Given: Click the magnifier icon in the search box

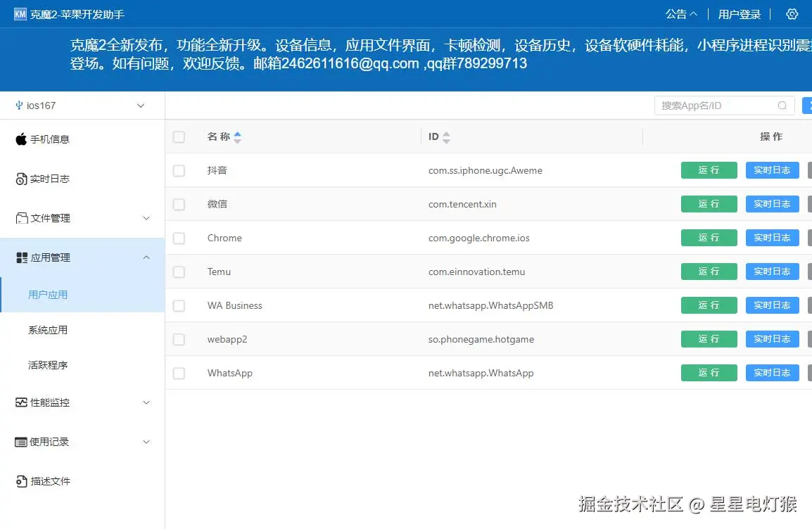Looking at the screenshot, I should point(782,105).
